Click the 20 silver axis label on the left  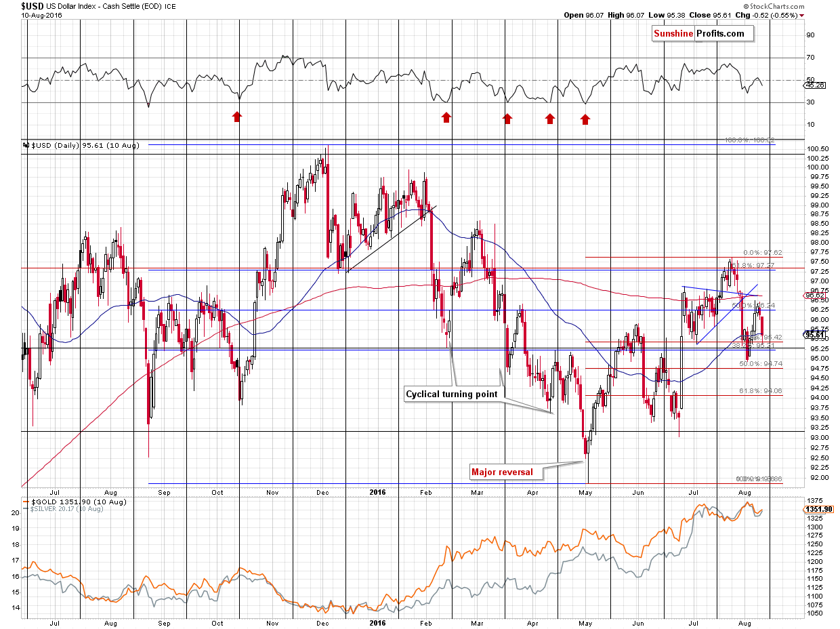pyautogui.click(x=14, y=513)
